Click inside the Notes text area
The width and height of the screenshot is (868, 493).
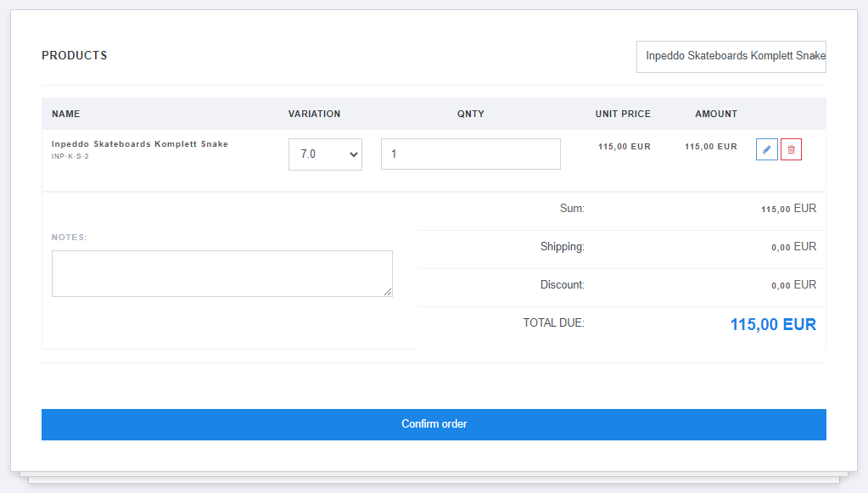tap(221, 273)
